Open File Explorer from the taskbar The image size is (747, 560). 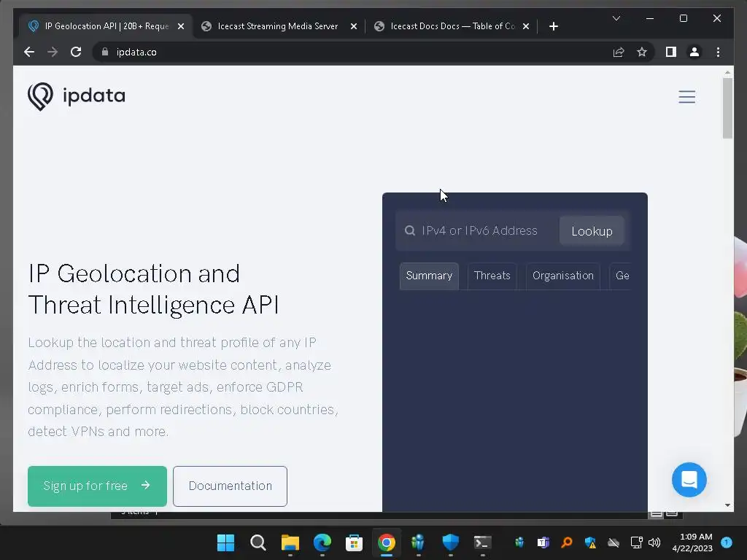click(290, 542)
